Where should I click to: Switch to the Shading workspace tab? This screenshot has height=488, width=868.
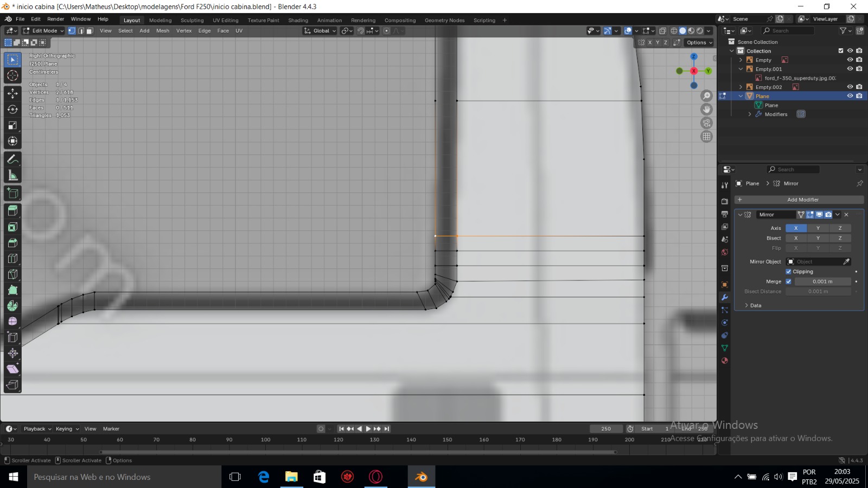click(298, 21)
